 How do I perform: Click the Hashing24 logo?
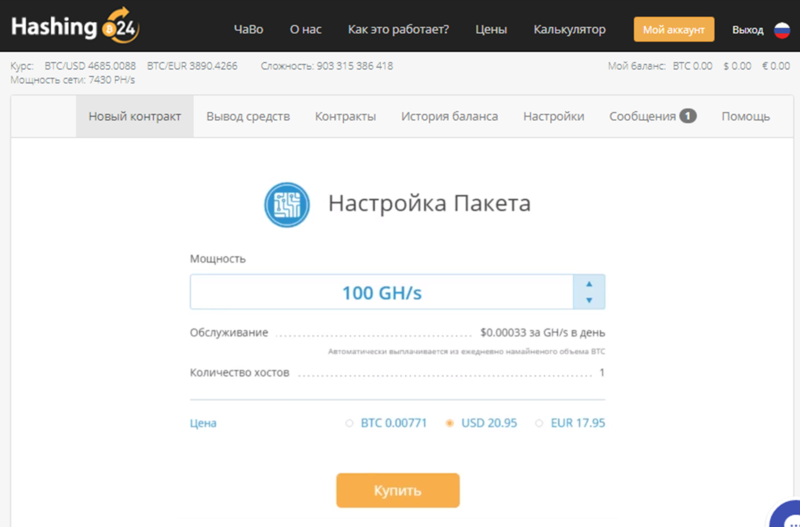tap(68, 27)
